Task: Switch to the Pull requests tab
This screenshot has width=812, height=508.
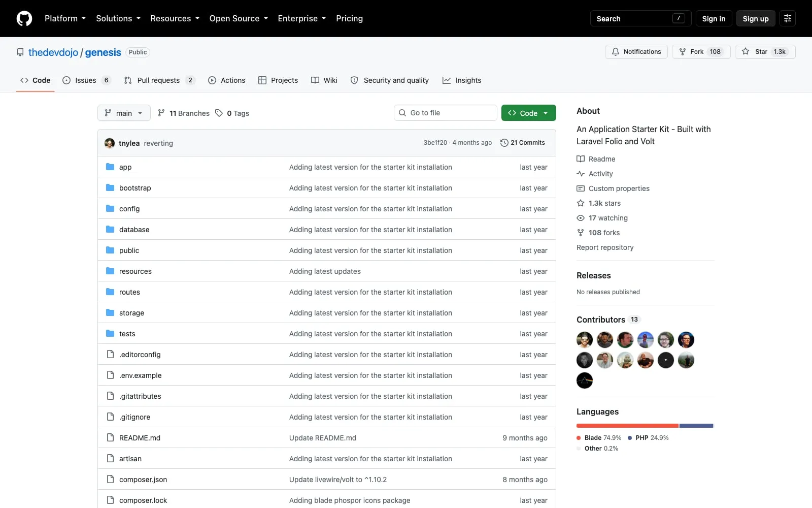Action: pyautogui.click(x=159, y=80)
